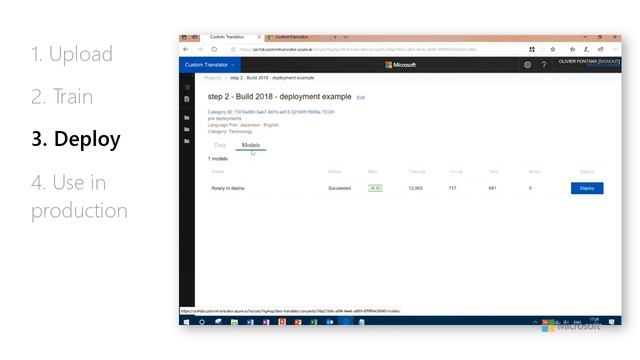Open the favorites hub icon
Screen dimensions: 640x360
pos(572,49)
